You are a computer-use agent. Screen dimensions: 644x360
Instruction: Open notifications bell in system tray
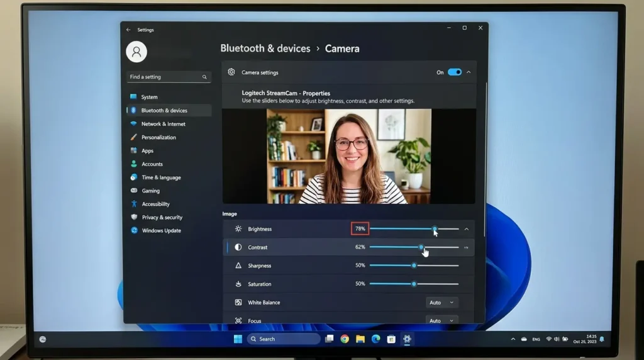602,339
